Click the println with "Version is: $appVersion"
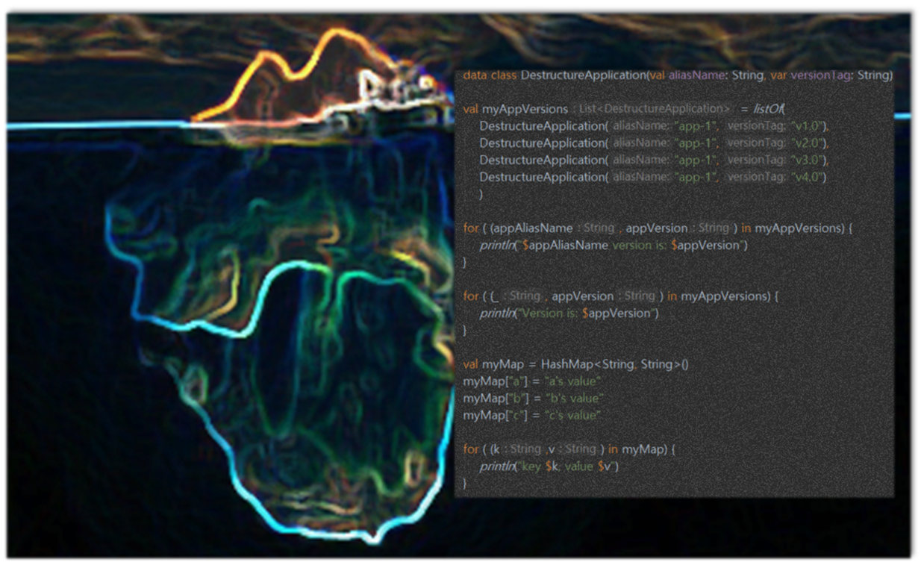Screen dimensions: 924x565 click(569, 313)
